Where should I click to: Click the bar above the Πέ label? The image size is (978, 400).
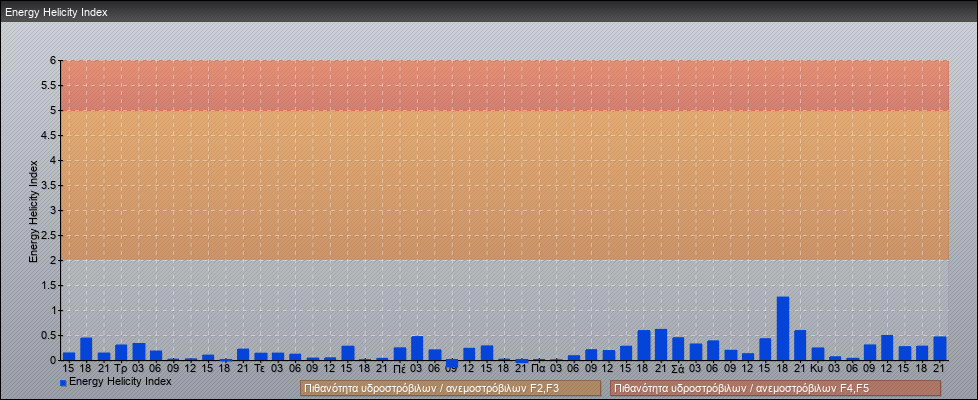[400, 354]
